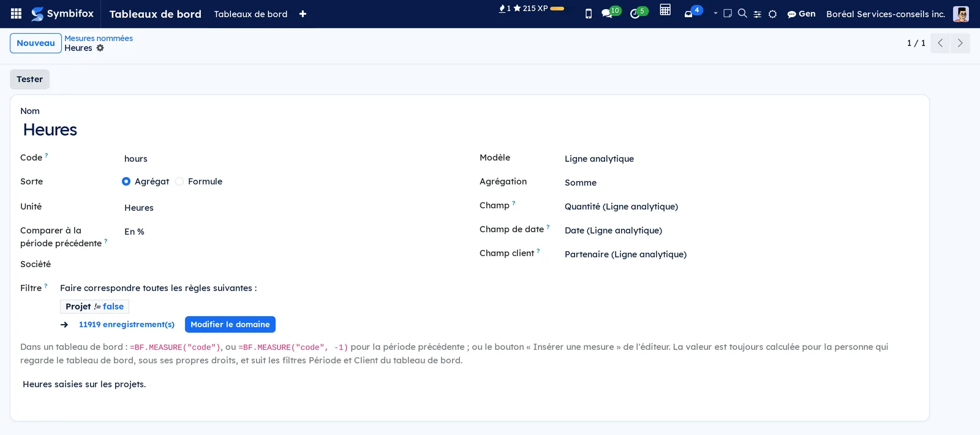Open the 11919 enregistrement(s) link

click(126, 325)
